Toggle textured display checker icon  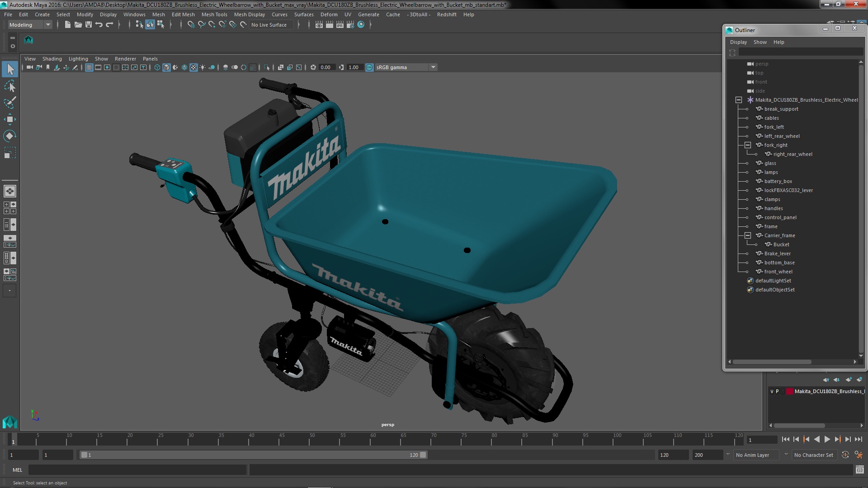tap(193, 67)
